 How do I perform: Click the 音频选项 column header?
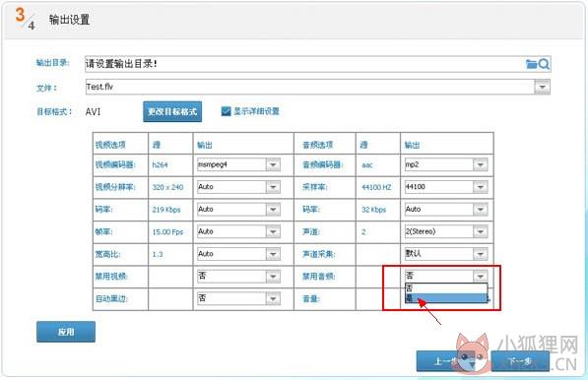coord(318,145)
